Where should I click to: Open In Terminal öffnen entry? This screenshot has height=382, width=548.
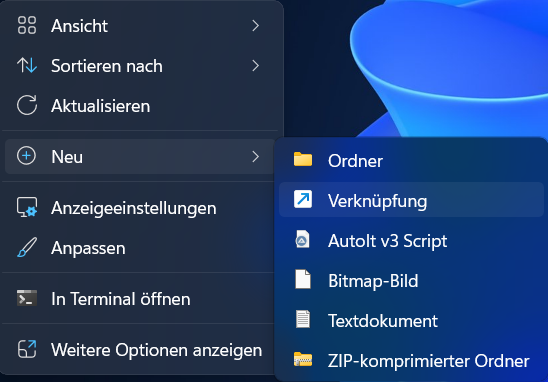140,299
